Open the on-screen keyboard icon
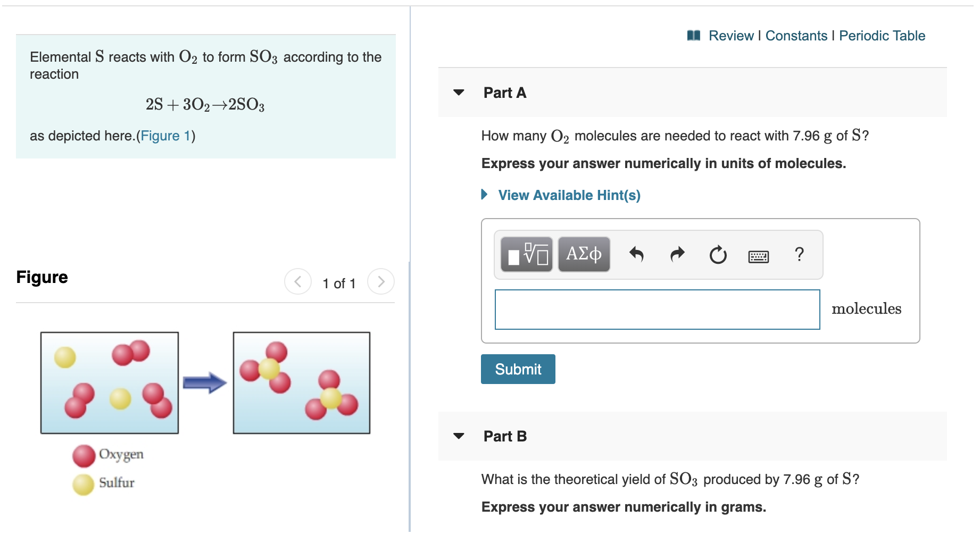Image resolution: width=980 pixels, height=534 pixels. click(x=758, y=256)
